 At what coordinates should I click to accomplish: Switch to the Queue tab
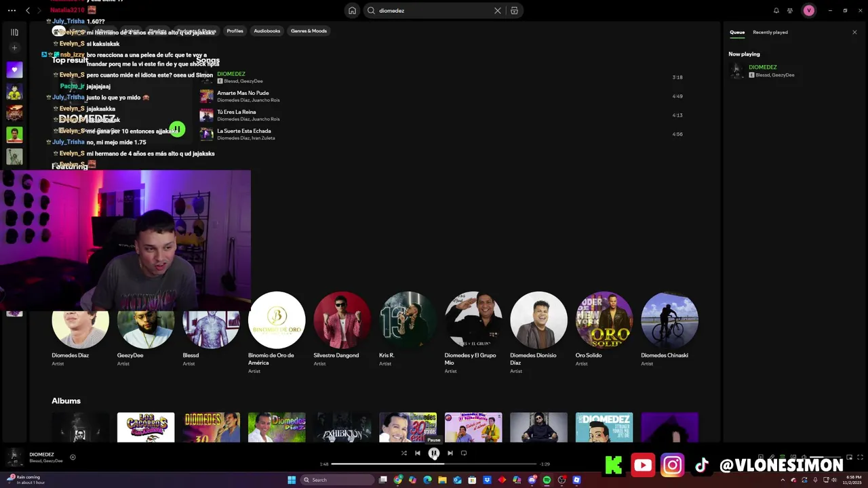coord(737,32)
